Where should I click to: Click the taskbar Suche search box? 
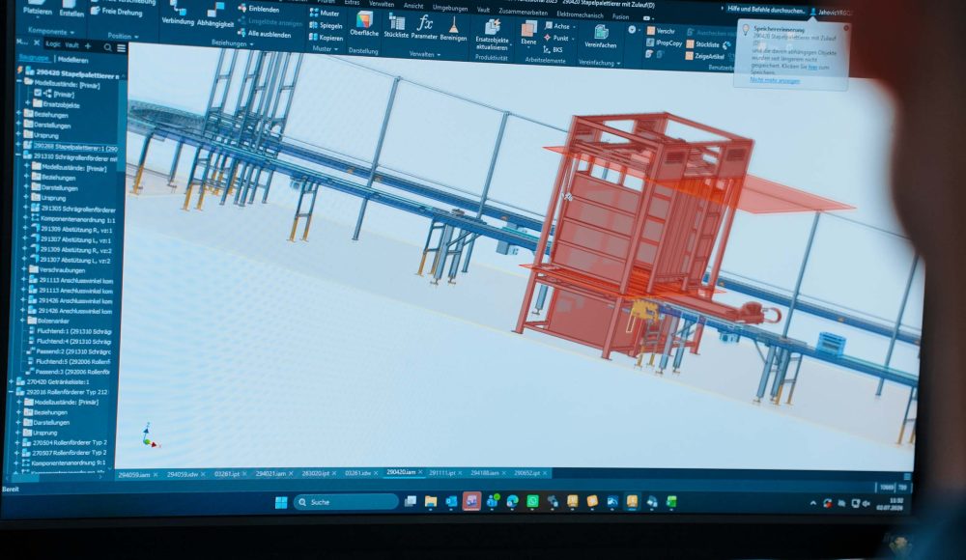point(346,502)
